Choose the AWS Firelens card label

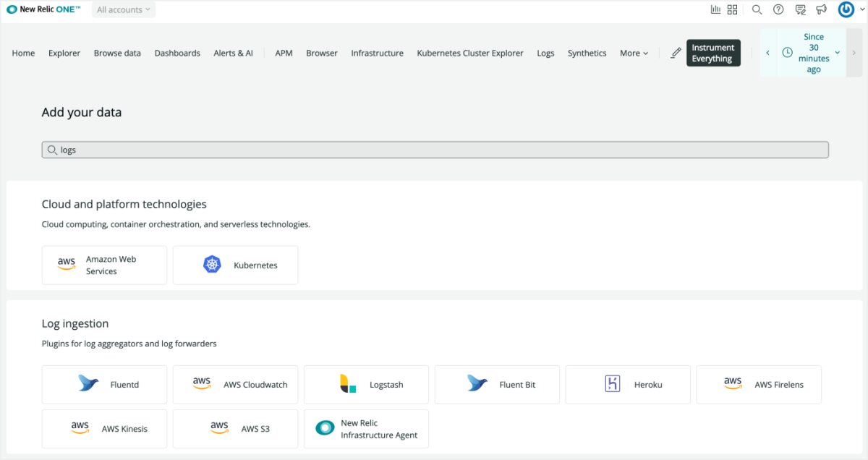[x=779, y=385]
